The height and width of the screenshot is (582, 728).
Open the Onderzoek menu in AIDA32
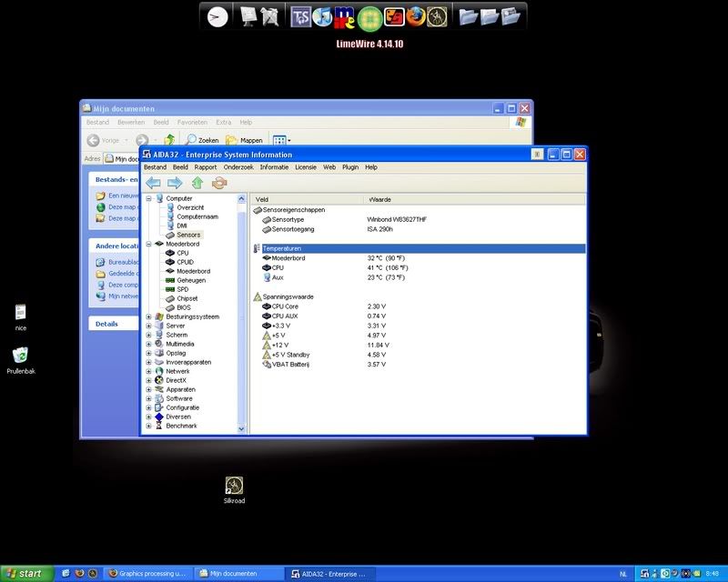point(238,167)
